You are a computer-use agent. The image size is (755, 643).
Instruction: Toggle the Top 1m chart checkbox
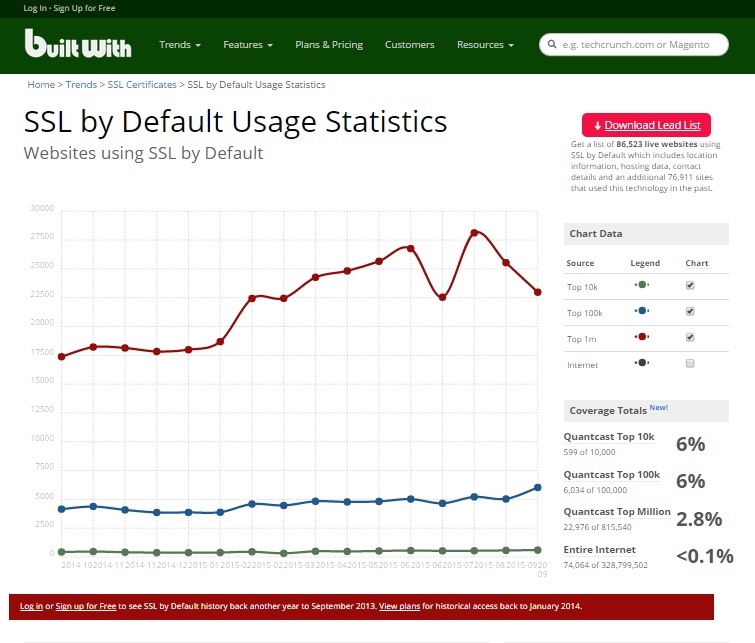click(x=690, y=337)
